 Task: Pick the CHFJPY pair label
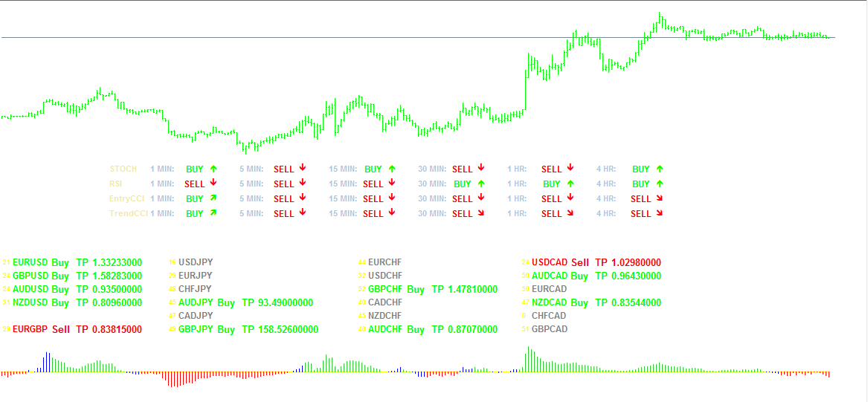(x=195, y=288)
